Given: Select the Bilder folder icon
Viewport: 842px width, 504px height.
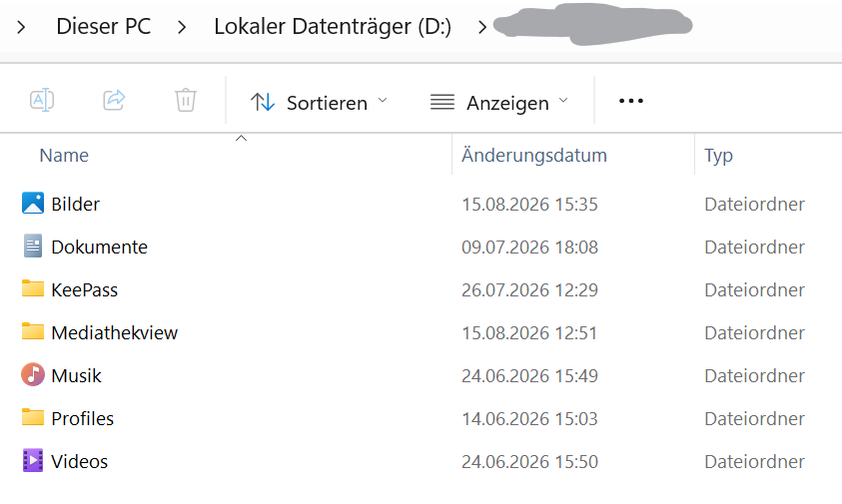Looking at the screenshot, I should 33,204.
